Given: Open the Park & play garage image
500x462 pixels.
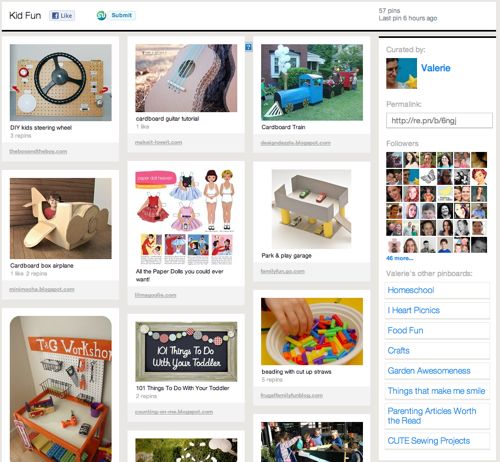Looking at the screenshot, I should [312, 209].
